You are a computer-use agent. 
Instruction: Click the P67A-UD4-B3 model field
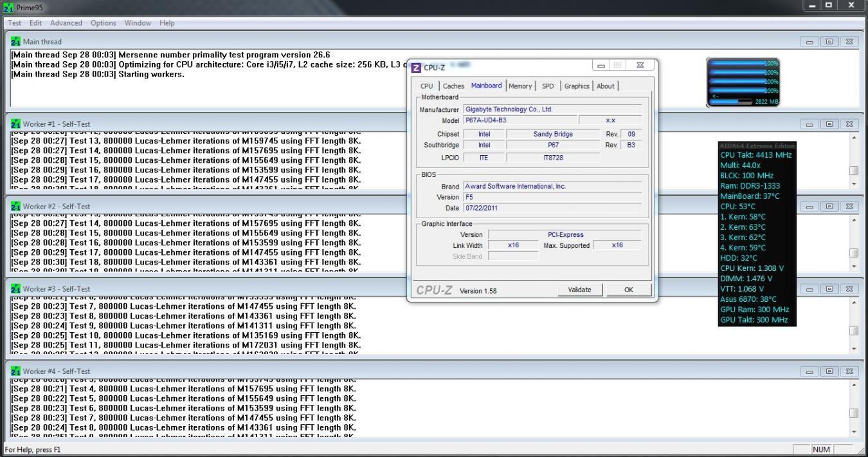point(520,120)
